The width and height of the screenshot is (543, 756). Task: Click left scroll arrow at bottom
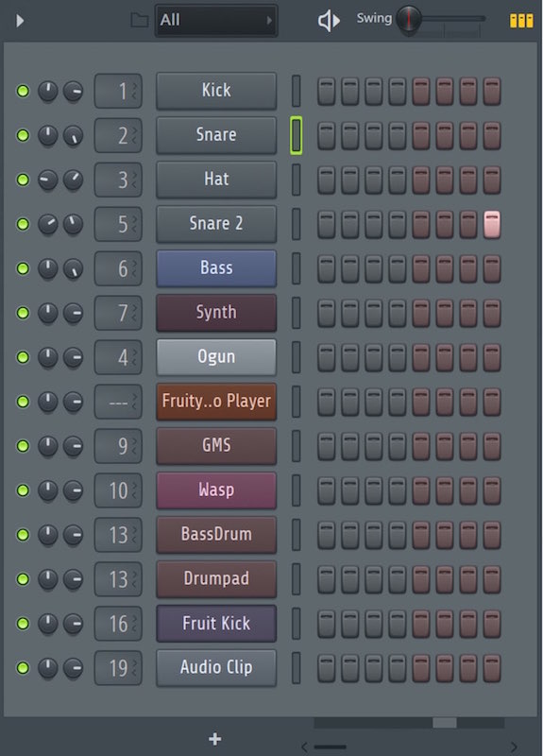coord(304,747)
